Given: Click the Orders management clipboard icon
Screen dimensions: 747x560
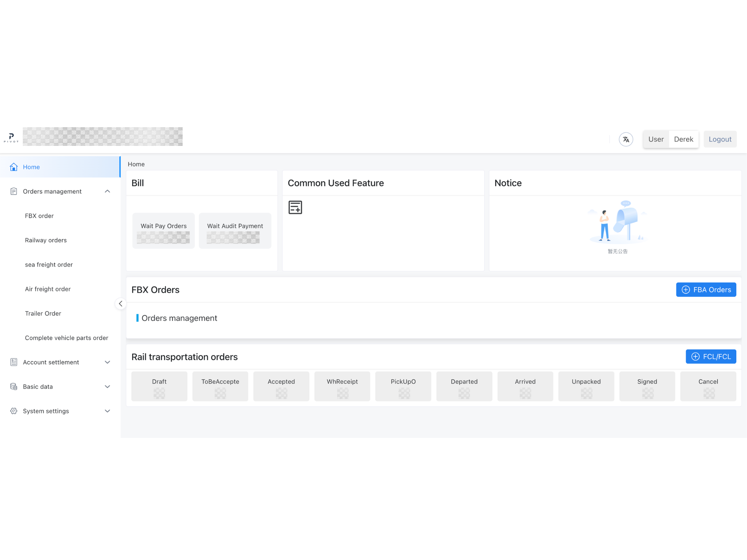Looking at the screenshot, I should (13, 191).
